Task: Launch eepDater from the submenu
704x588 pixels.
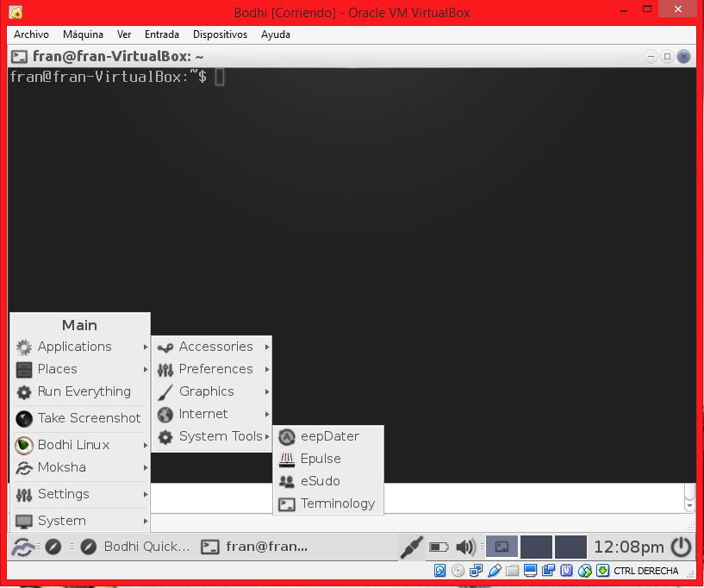Action: point(327,436)
